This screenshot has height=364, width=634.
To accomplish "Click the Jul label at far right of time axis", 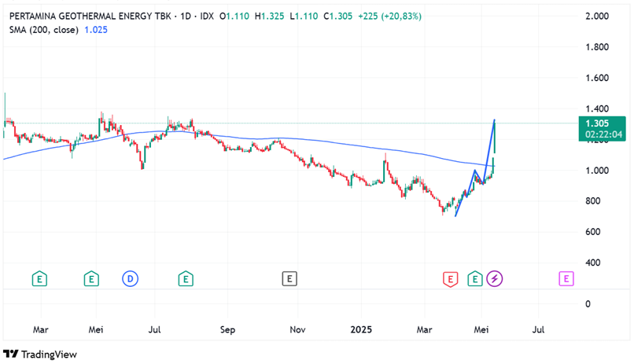I will pos(538,329).
